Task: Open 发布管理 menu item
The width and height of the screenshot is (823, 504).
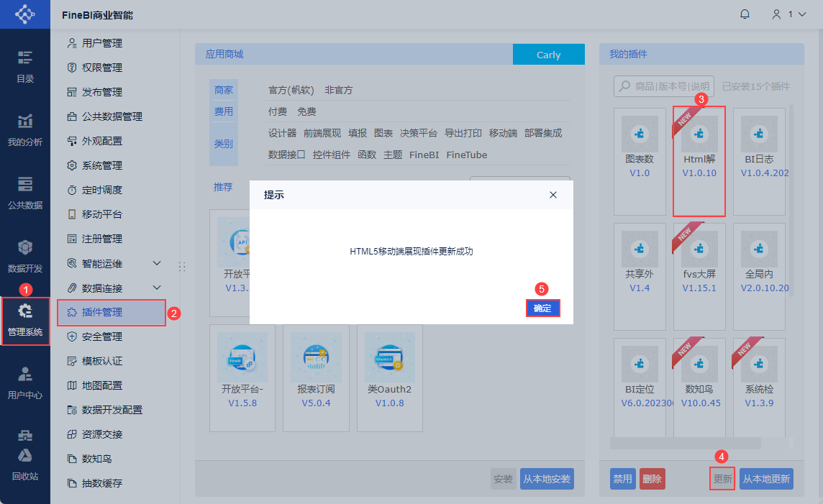Action: (102, 92)
